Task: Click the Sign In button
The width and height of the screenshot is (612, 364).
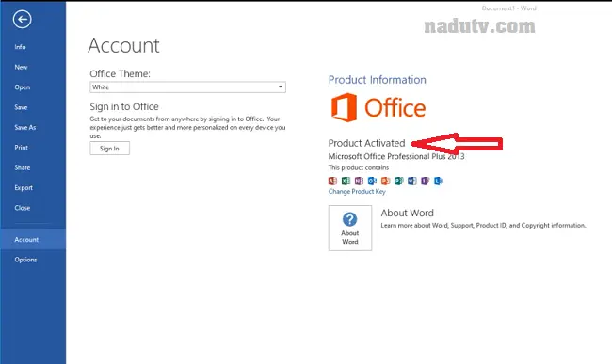Action: 109,149
